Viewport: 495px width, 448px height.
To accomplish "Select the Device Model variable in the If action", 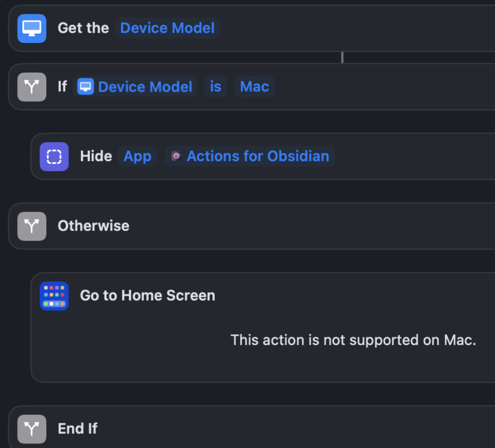I will pyautogui.click(x=145, y=87).
